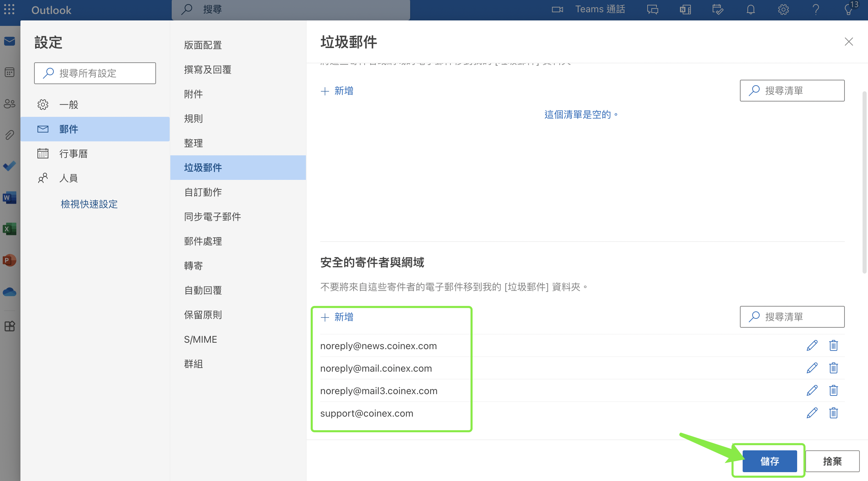Focus safe senders 搜尋清單 field

tap(792, 317)
